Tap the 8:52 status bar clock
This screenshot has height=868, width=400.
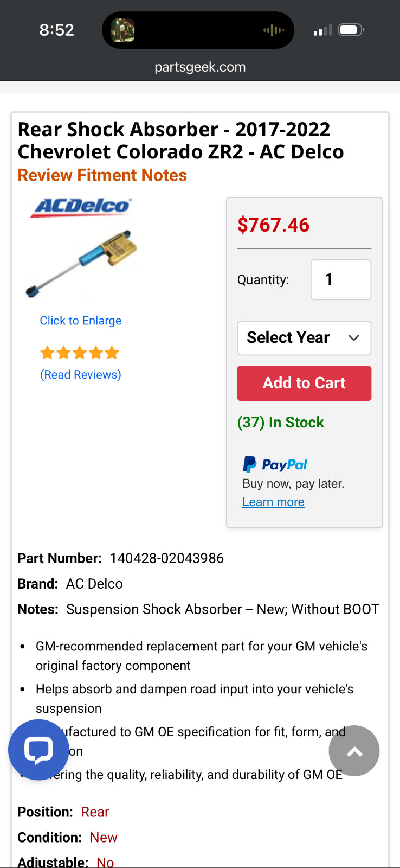click(x=56, y=30)
